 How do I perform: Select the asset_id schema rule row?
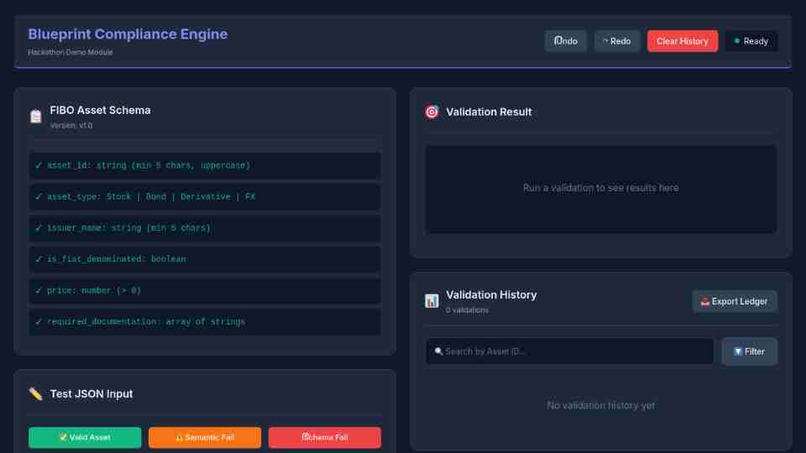pyautogui.click(x=205, y=166)
